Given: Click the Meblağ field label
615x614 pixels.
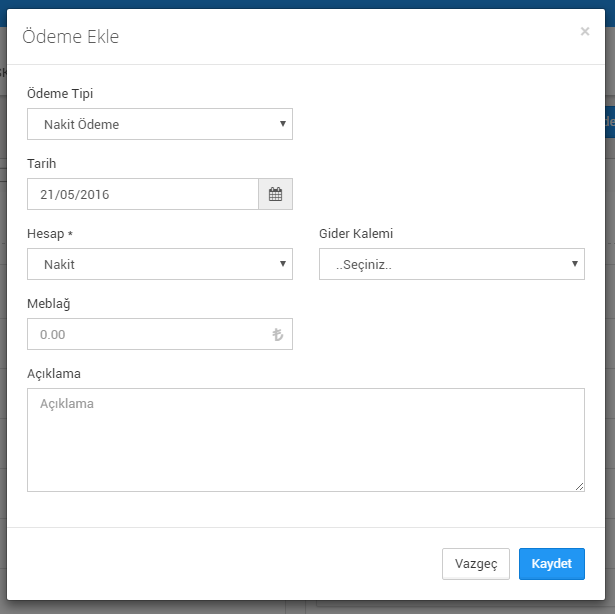Looking at the screenshot, I should 49,304.
